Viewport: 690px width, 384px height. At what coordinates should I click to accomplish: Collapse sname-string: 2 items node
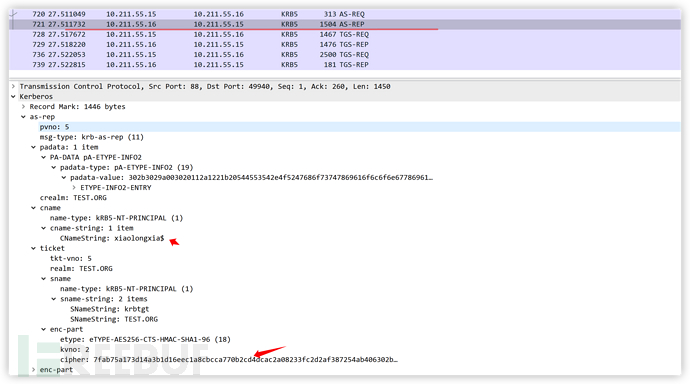coord(54,299)
